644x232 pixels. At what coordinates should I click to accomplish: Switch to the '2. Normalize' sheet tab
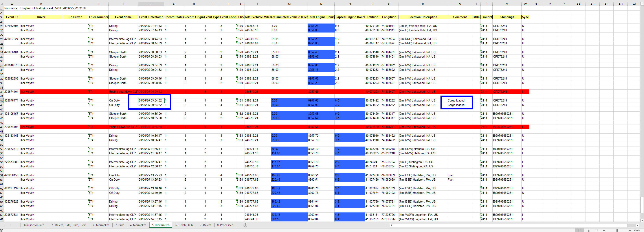tap(101, 225)
